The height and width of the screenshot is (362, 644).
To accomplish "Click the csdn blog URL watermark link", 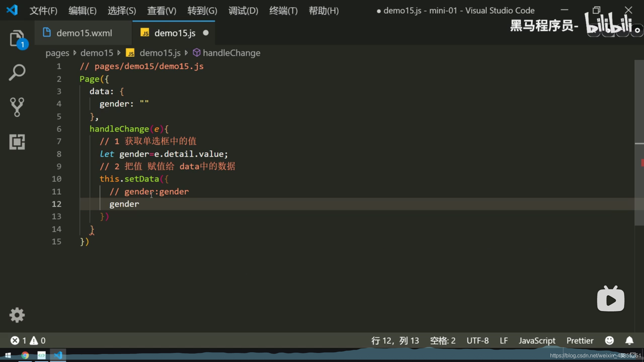I will click(595, 356).
